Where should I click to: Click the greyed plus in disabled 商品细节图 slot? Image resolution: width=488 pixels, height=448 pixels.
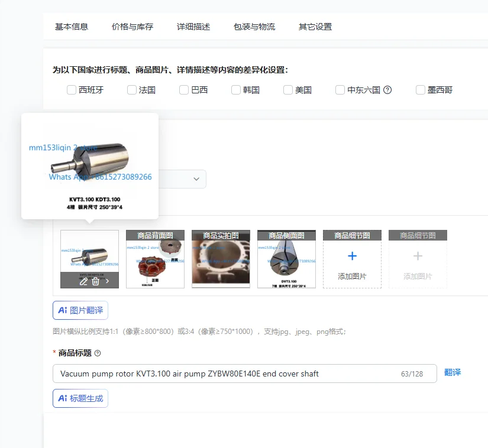tap(418, 256)
